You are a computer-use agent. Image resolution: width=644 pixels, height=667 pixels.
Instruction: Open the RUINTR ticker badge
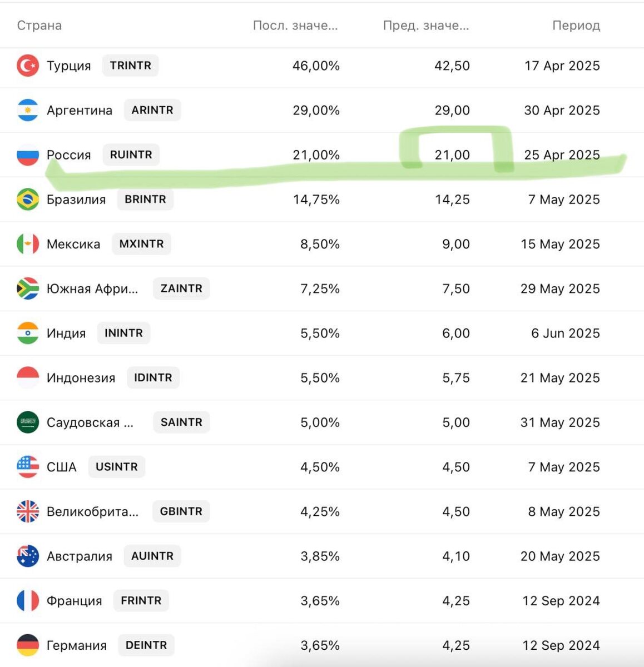click(131, 155)
